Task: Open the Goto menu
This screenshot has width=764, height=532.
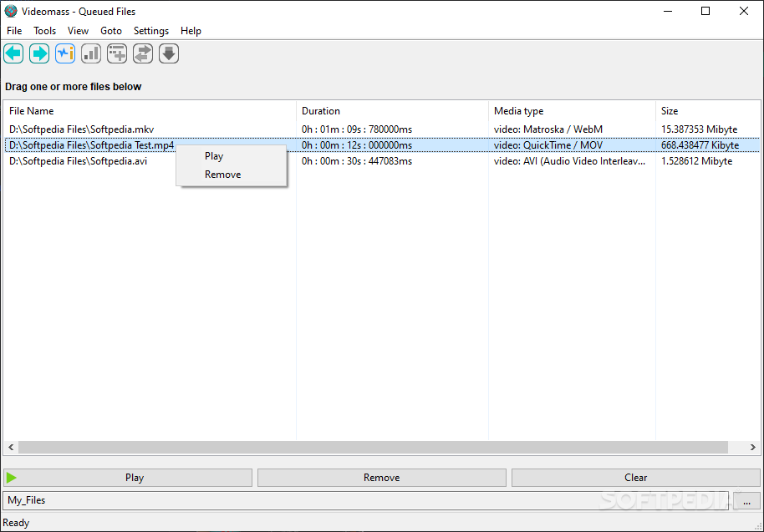Action: coord(111,31)
